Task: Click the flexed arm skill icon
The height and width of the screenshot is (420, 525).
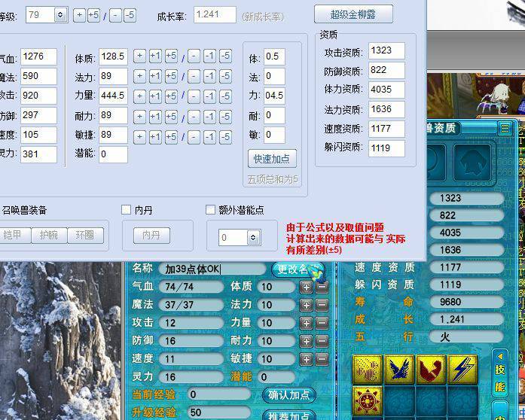Action: (432, 370)
